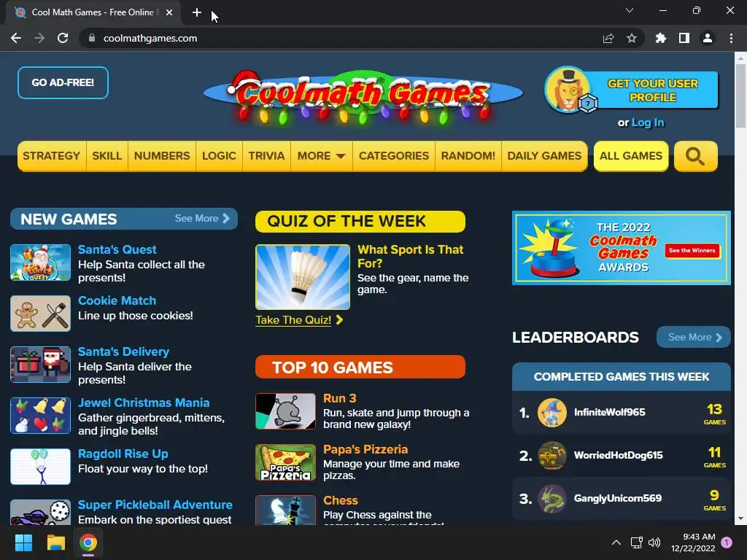Open the Logic games menu item
This screenshot has height=560, width=747.
(219, 156)
